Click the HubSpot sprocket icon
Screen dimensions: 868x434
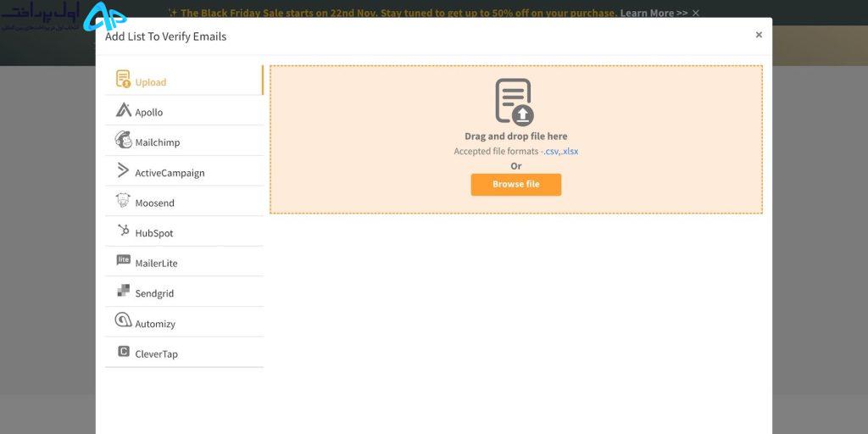point(124,231)
